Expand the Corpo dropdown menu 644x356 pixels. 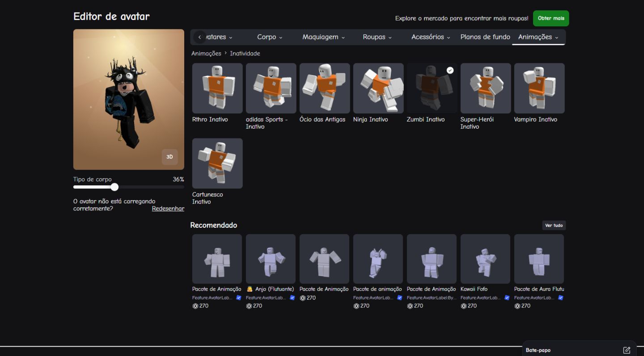(x=270, y=37)
